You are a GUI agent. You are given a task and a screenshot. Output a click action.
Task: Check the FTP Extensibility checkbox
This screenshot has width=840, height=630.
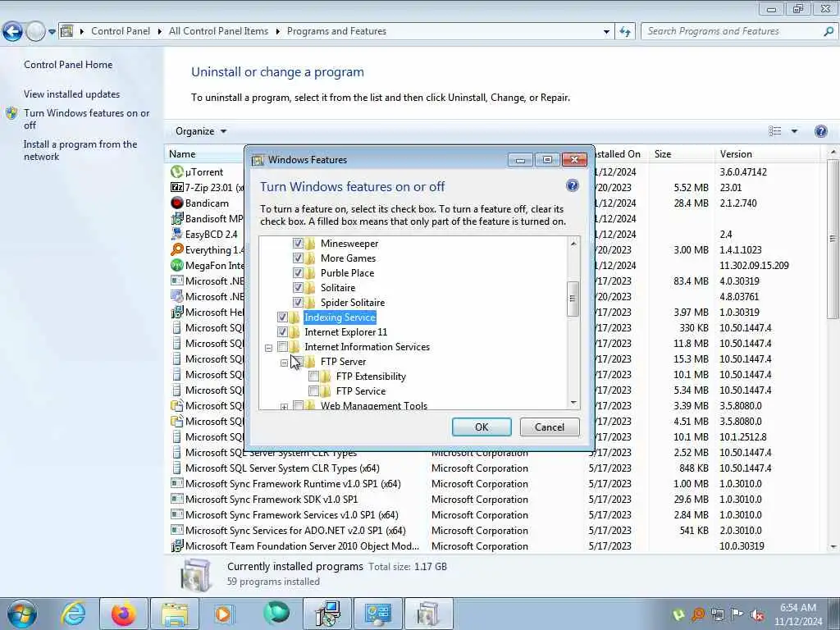click(314, 376)
